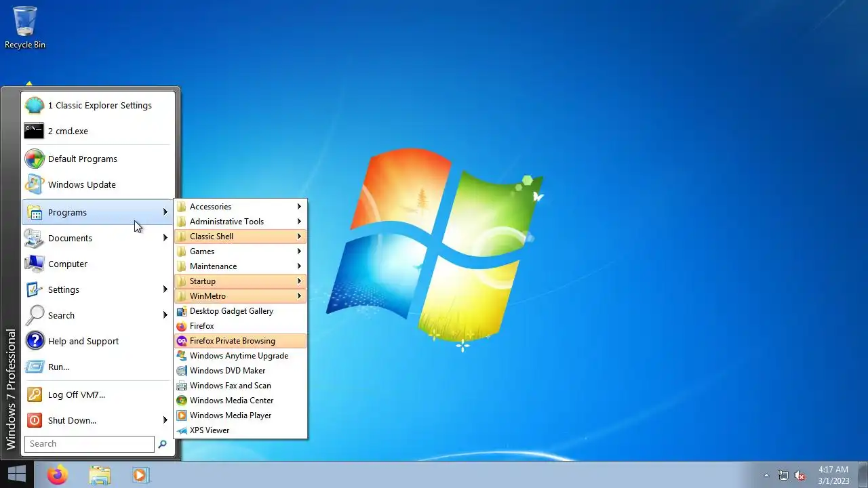
Task: Launch Firefox from the taskbar
Action: coord(58,474)
